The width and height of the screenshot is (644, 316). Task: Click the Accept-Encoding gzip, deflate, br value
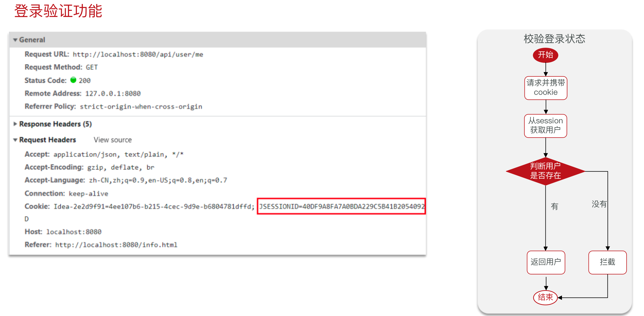[121, 167]
